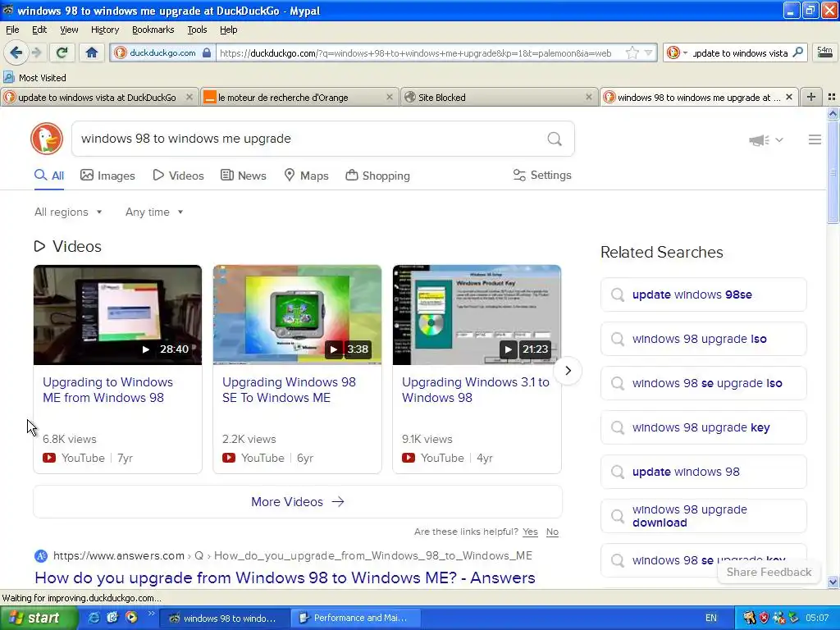Viewport: 840px width, 630px height.
Task: Bookmark this page with the star icon
Action: 632,53
